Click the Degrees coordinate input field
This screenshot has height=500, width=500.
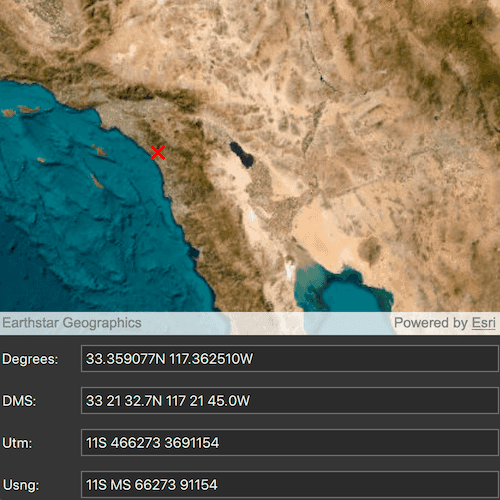click(290, 359)
